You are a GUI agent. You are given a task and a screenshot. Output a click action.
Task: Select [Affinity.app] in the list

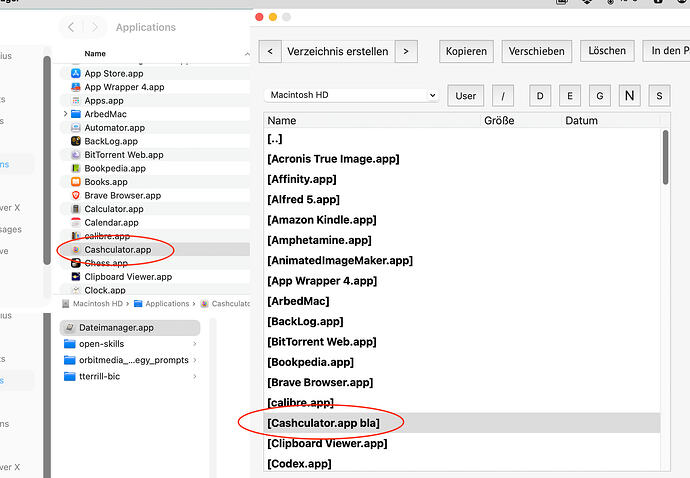point(462,179)
